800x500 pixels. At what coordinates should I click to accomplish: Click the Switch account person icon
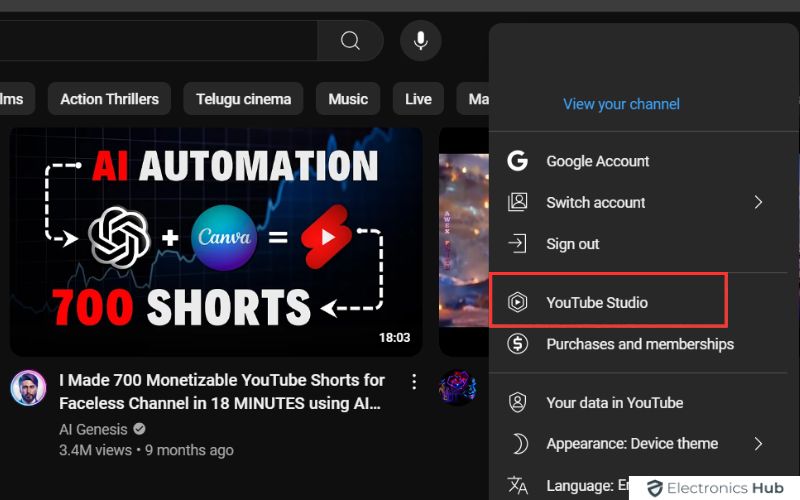(517, 202)
